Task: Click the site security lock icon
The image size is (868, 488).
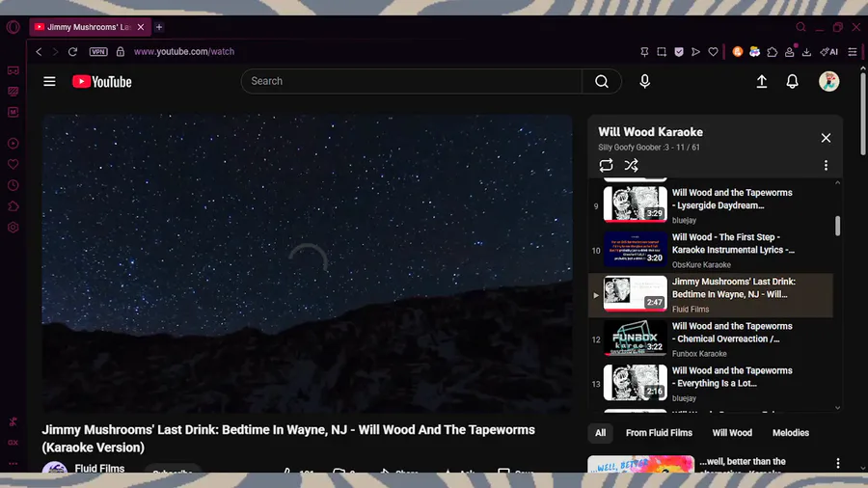Action: click(x=121, y=51)
